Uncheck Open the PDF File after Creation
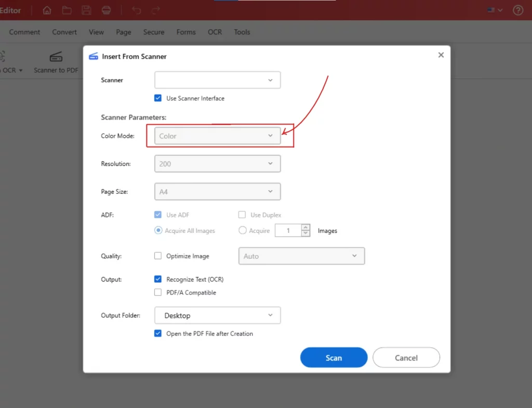The width and height of the screenshot is (532, 408). click(x=158, y=333)
